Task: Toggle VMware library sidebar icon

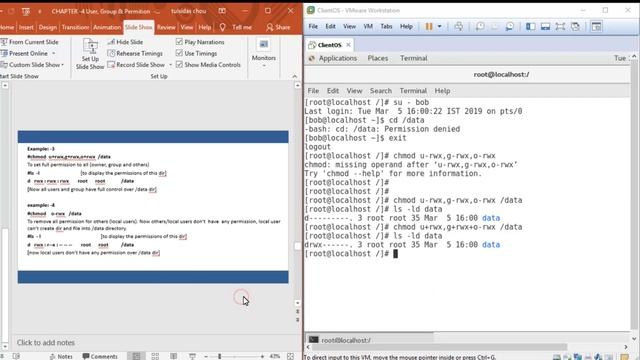Action: coord(531,27)
